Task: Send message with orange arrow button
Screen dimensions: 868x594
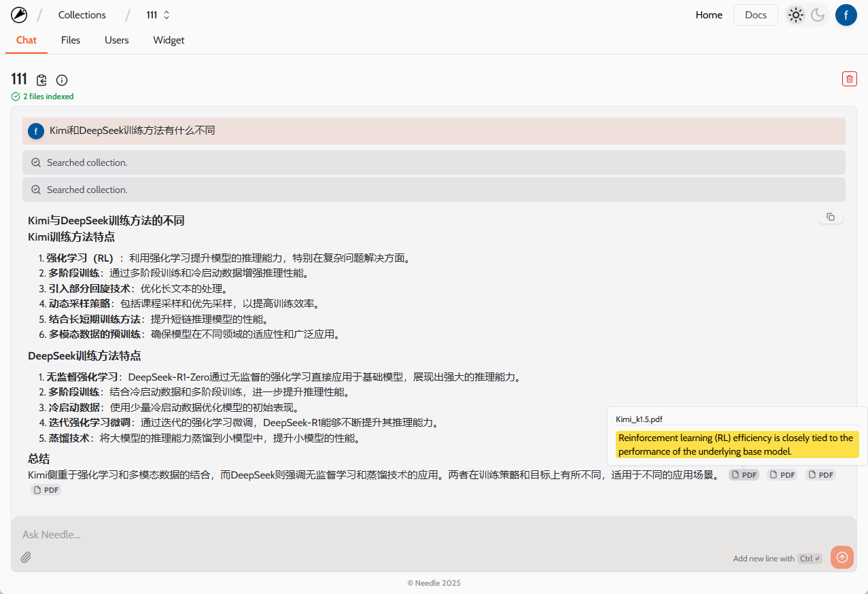Action: 842,557
